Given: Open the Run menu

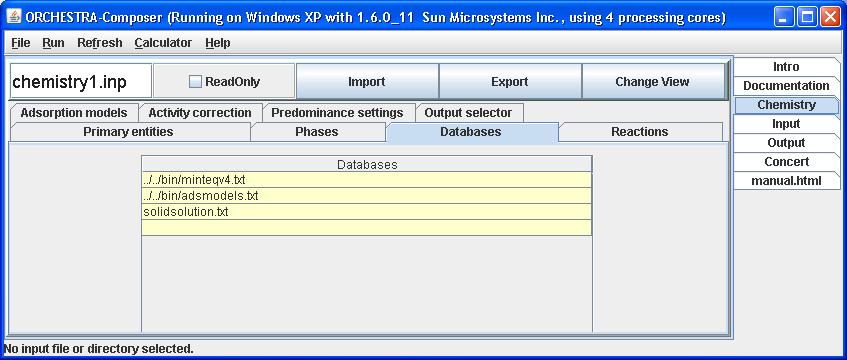Looking at the screenshot, I should (x=53, y=43).
